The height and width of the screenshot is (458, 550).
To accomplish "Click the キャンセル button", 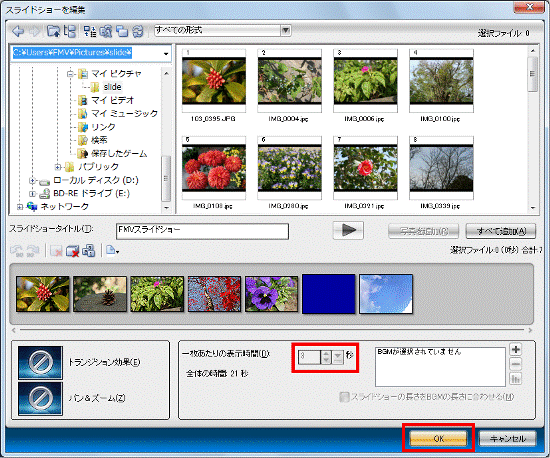I will pos(508,438).
